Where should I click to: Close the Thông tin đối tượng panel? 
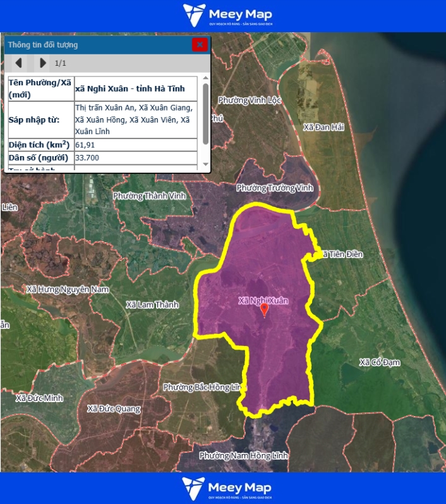coord(200,44)
